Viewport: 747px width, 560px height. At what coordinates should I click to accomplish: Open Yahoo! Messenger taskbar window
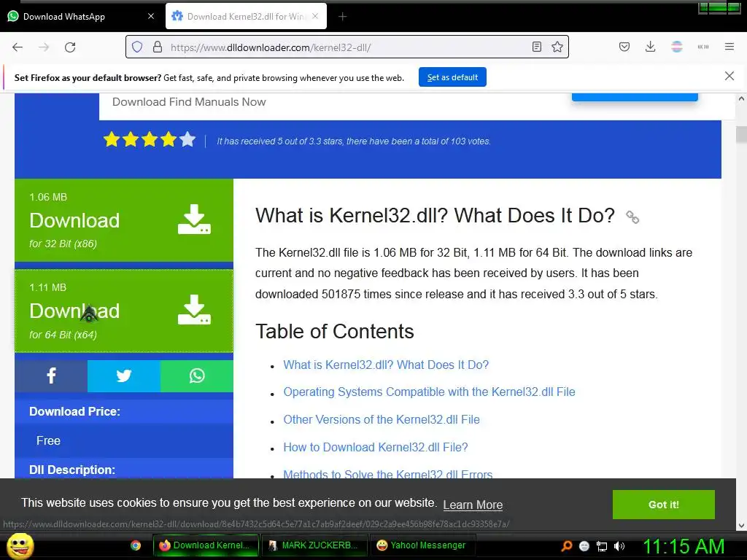pos(421,545)
